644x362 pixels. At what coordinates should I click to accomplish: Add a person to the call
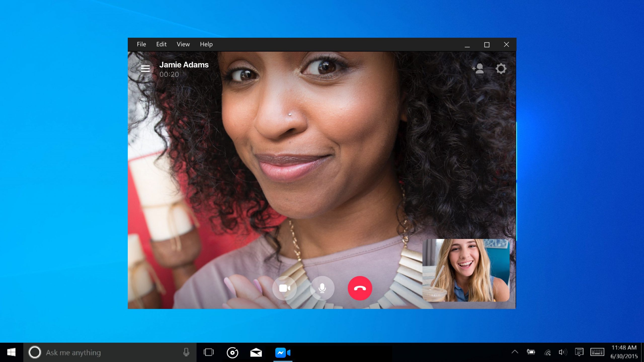click(x=478, y=68)
